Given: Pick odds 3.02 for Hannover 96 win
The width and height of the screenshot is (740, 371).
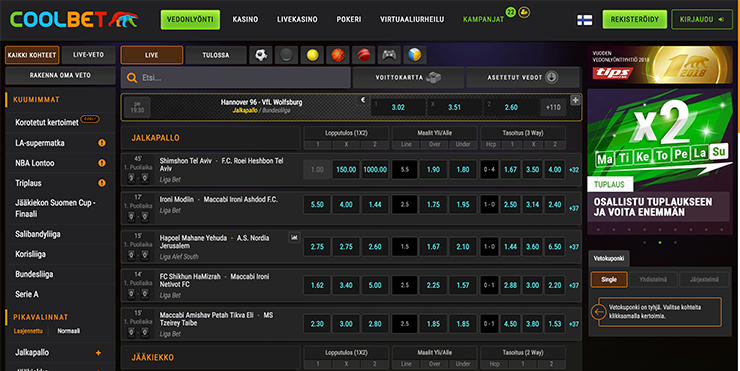Looking at the screenshot, I should (398, 108).
